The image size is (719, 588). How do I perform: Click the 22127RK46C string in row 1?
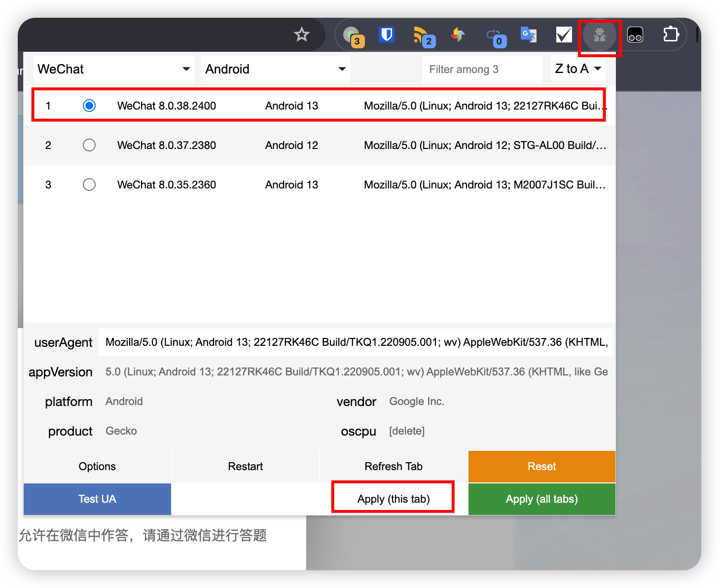tap(485, 106)
